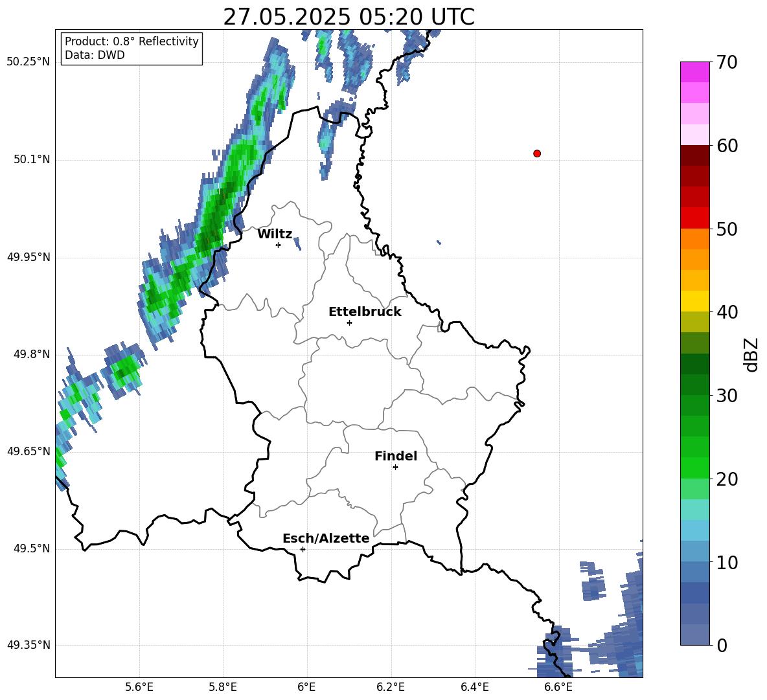767x700 pixels.
Task: Click the slate blue colorbar segment above 0
Action: click(x=694, y=634)
